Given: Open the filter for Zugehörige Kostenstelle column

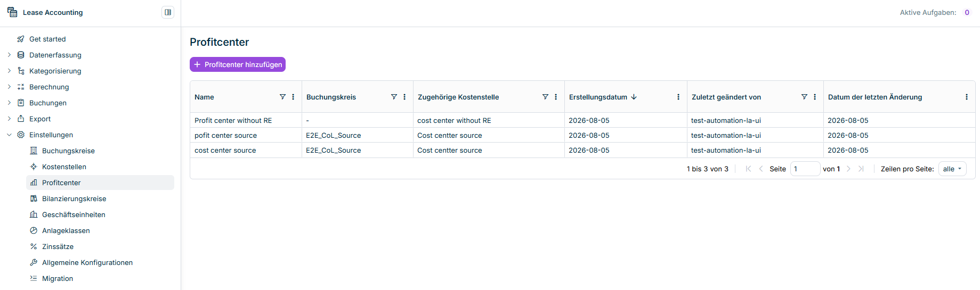Looking at the screenshot, I should click(546, 97).
